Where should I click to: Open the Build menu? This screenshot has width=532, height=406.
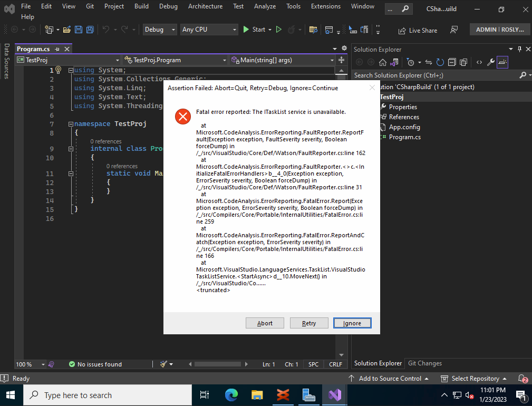[141, 6]
